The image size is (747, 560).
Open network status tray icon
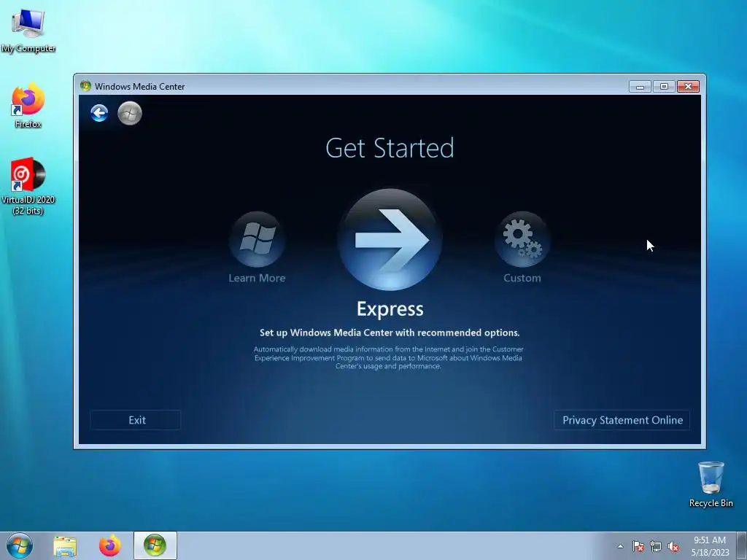[656, 546]
